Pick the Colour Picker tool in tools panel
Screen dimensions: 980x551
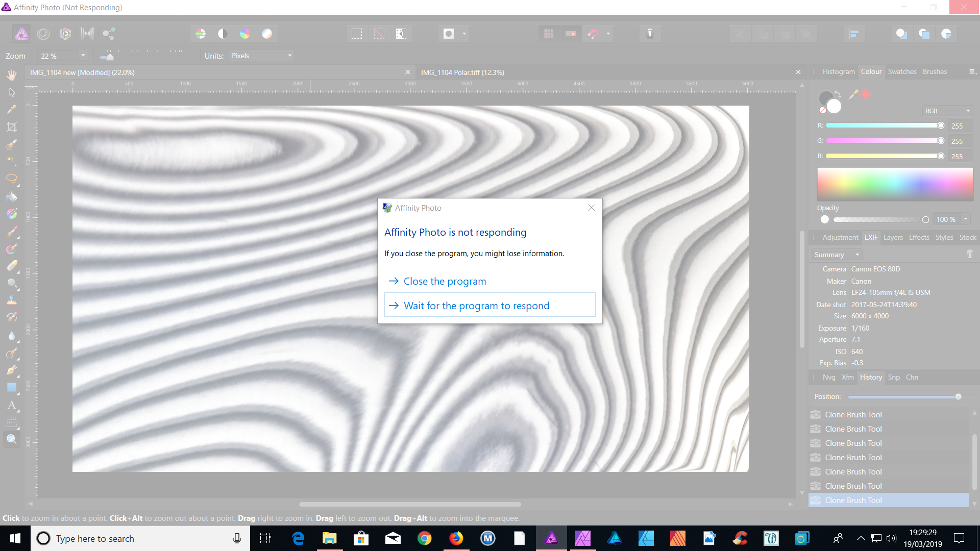12,109
